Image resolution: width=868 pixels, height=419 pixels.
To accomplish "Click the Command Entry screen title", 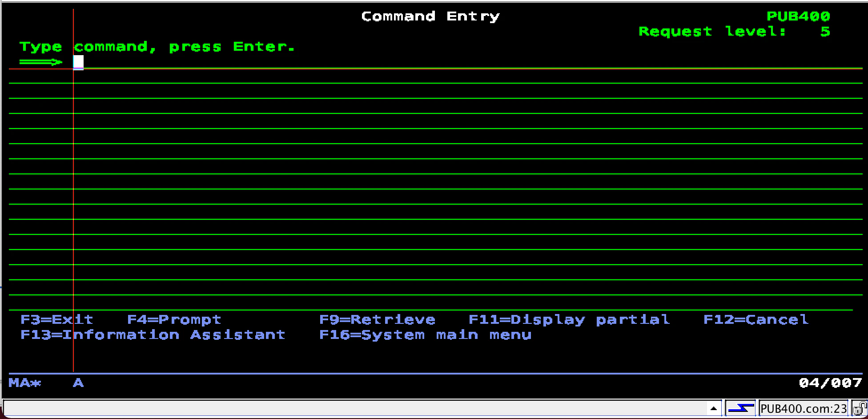I will [430, 16].
